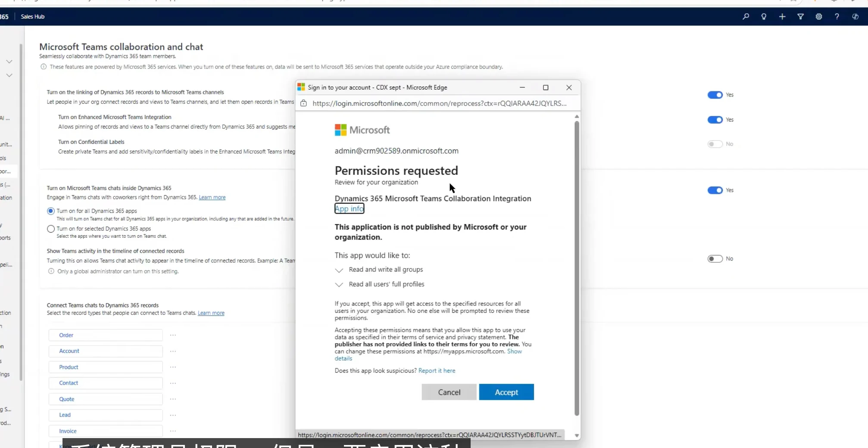The height and width of the screenshot is (448, 868).
Task: Click the info icon beside Microsoft 365 services notice
Action: tap(44, 67)
